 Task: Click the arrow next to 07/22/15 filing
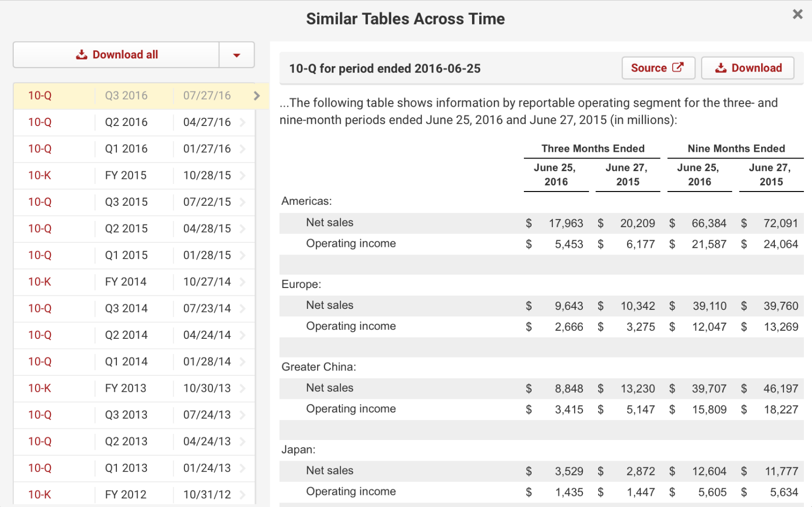(x=243, y=202)
